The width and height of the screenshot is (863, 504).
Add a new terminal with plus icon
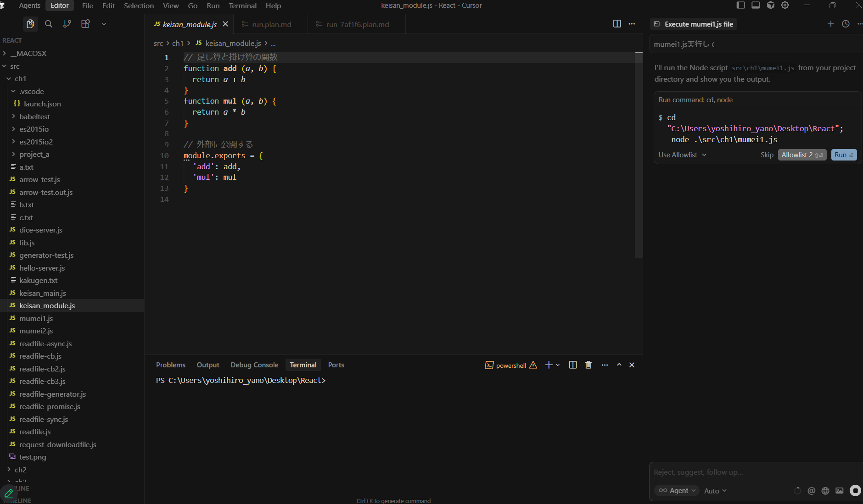[549, 365]
